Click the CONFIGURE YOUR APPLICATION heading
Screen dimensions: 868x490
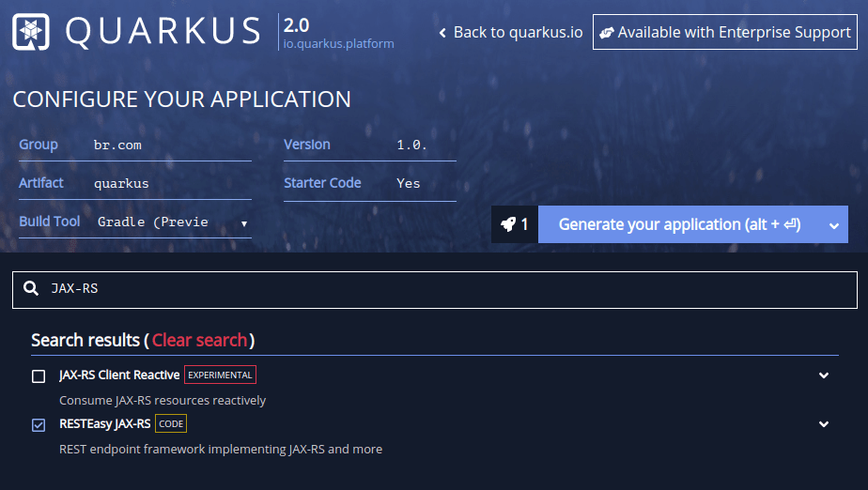coord(181,100)
